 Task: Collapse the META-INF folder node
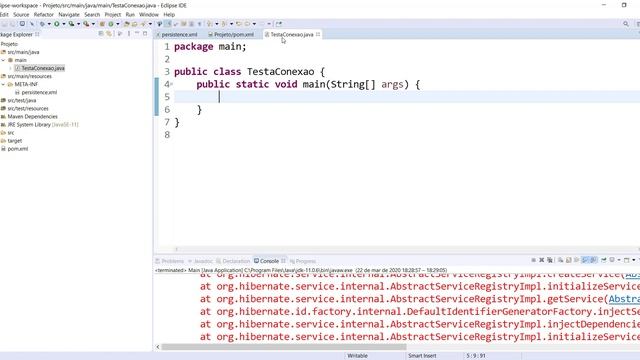click(x=3, y=84)
